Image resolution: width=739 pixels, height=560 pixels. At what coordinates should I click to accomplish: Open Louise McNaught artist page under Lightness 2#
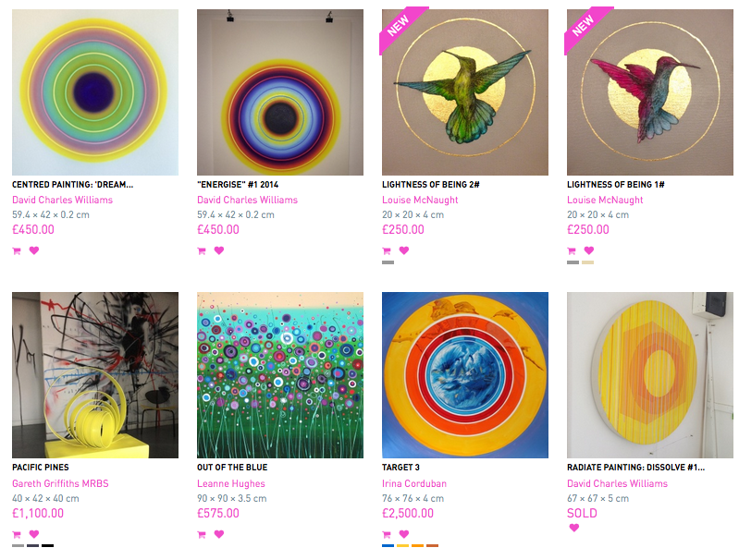pos(420,200)
